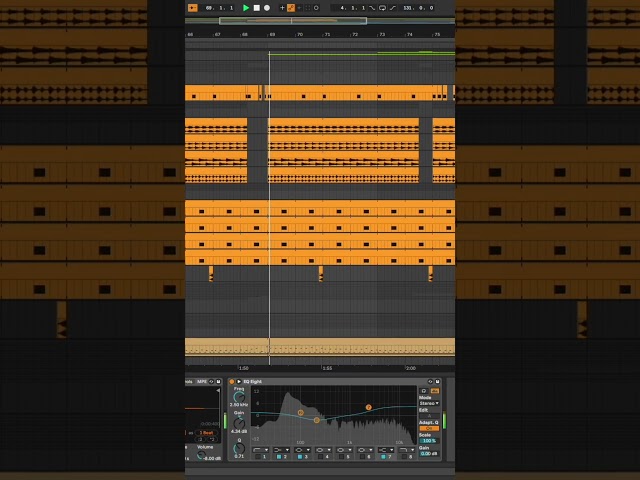Click the 1:55 mark in time ruler

(x=327, y=368)
